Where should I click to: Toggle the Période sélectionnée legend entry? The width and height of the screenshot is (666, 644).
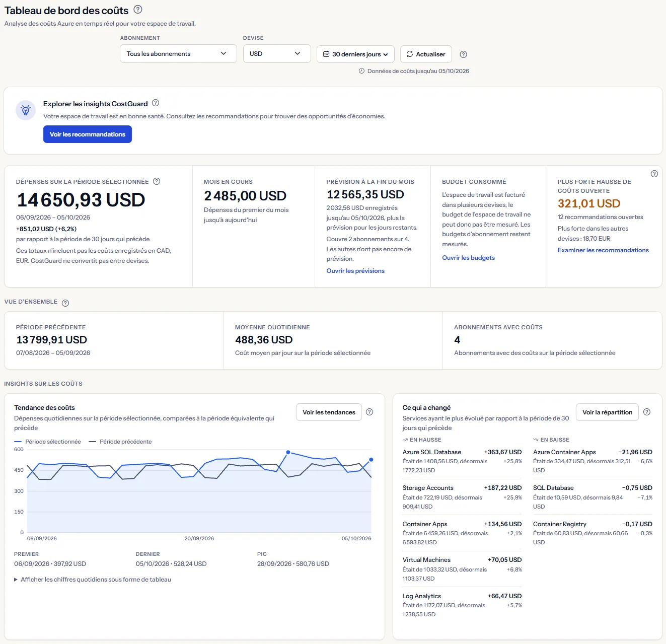pos(48,442)
